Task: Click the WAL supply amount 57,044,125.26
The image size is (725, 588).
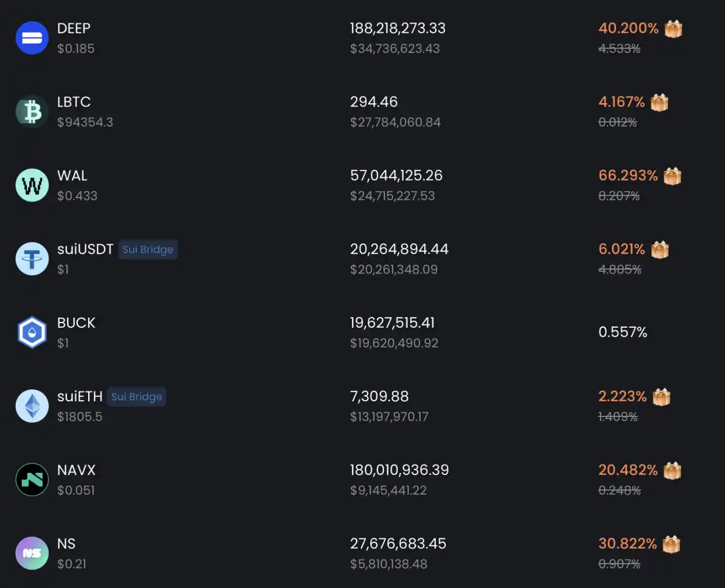Action: point(396,176)
